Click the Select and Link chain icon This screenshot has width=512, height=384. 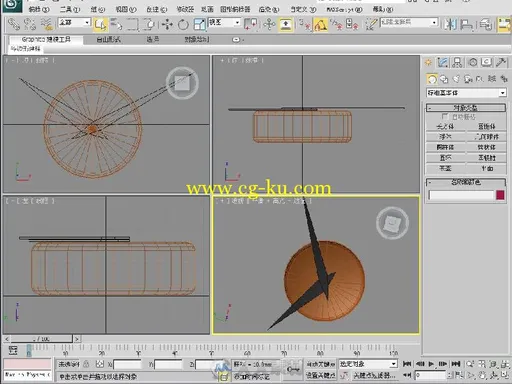pos(13,24)
